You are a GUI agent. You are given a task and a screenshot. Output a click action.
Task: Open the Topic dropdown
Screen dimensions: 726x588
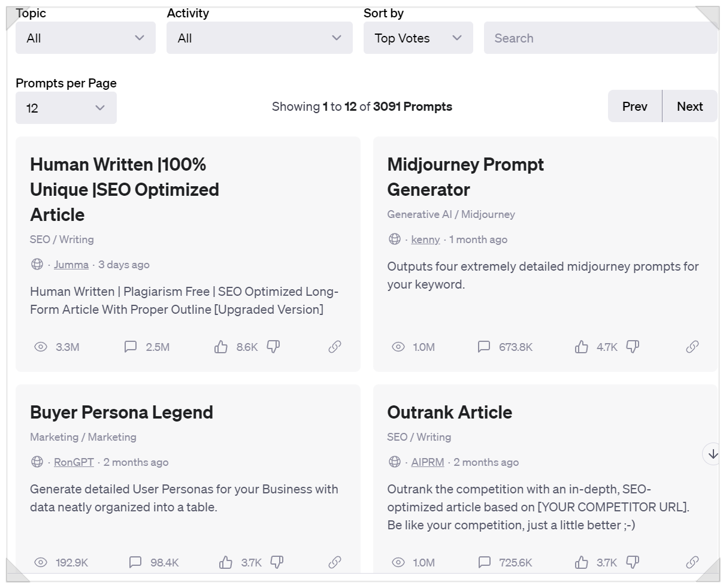pyautogui.click(x=86, y=38)
